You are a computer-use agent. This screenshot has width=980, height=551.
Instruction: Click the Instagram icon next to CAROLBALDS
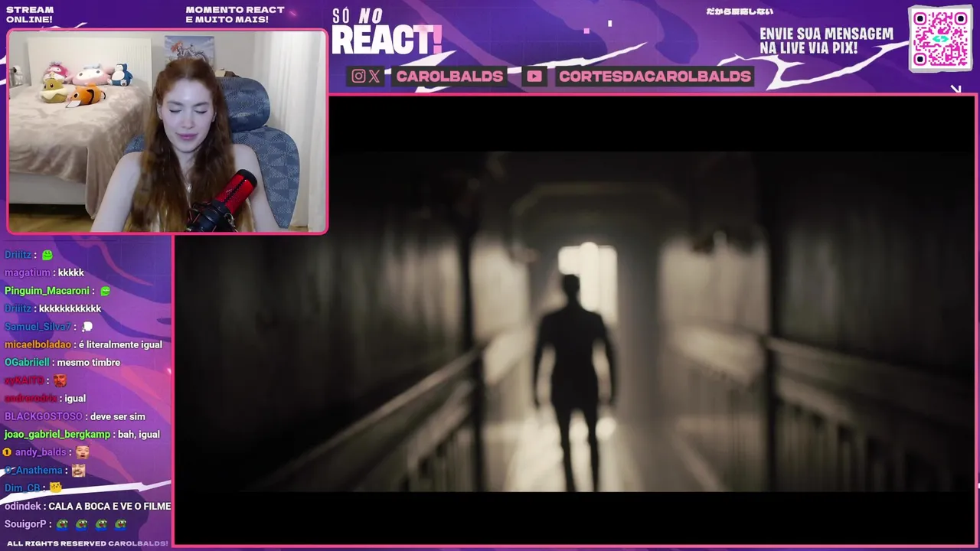pyautogui.click(x=358, y=76)
